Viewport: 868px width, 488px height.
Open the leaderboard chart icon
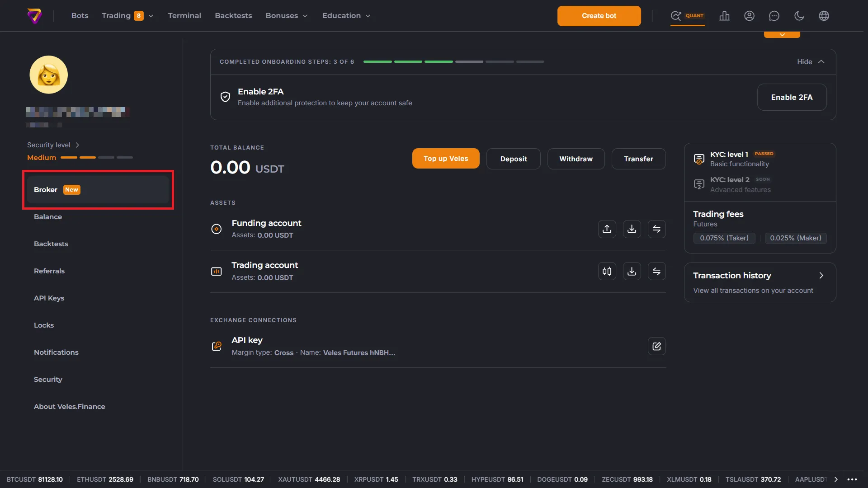coord(724,16)
